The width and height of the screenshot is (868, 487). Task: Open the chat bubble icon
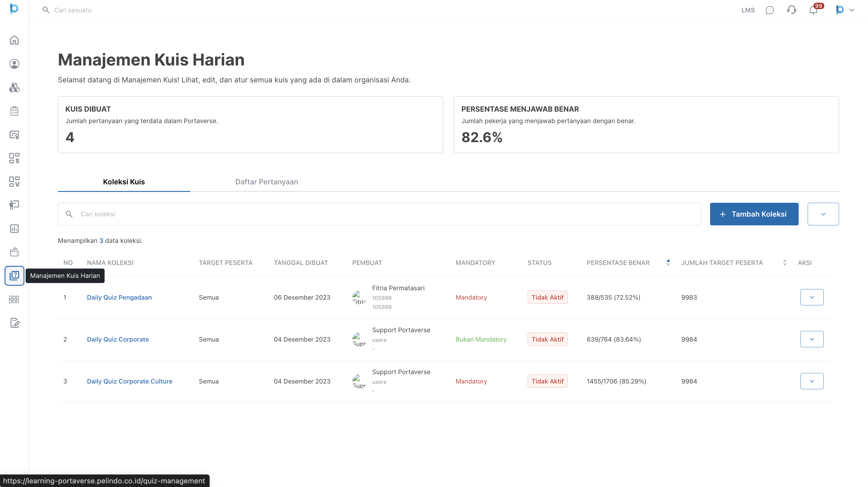point(770,10)
